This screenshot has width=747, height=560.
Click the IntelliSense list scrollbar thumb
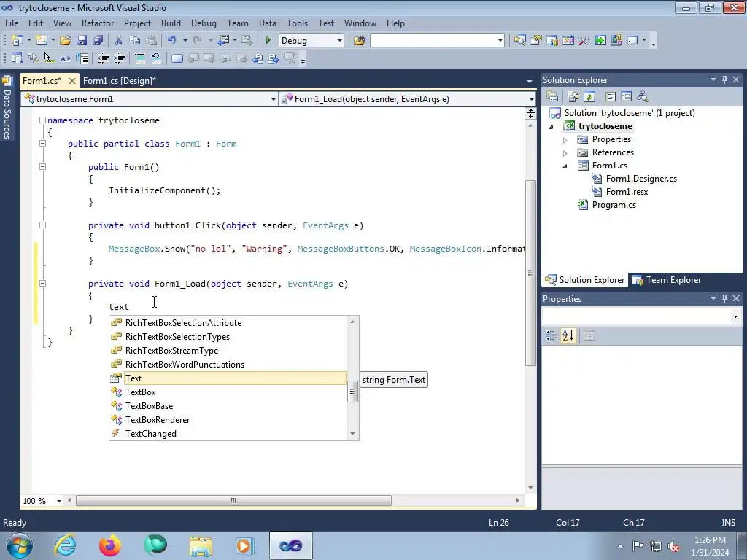(352, 392)
